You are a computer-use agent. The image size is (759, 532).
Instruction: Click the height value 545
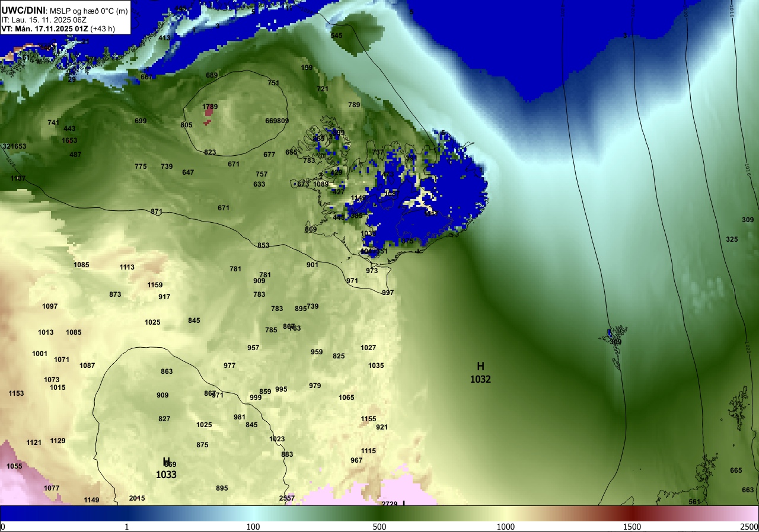click(x=336, y=36)
